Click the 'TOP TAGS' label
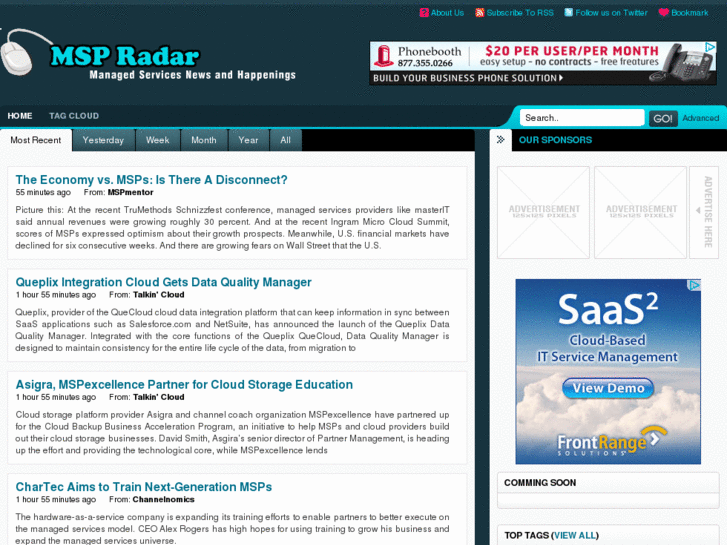The width and height of the screenshot is (727, 545). [x=527, y=536]
